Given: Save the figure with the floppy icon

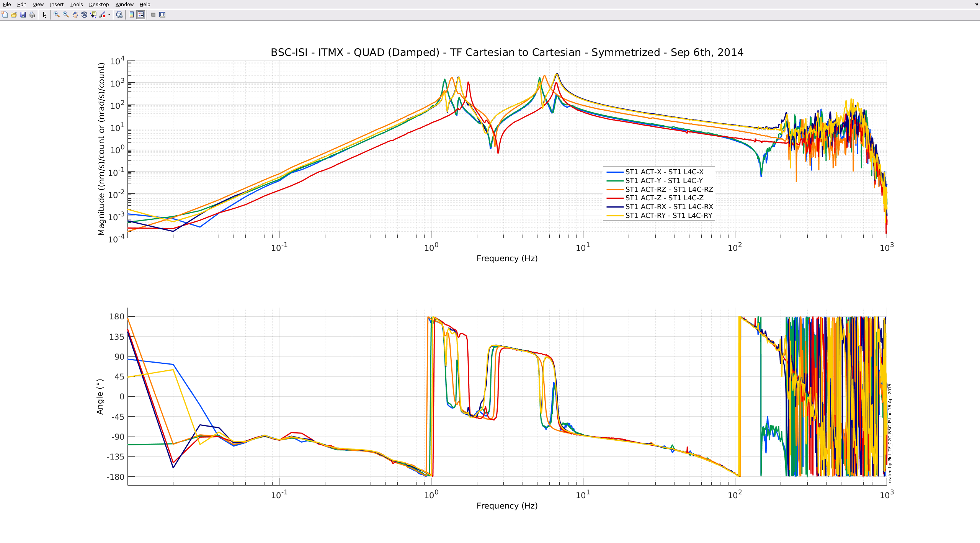Looking at the screenshot, I should coord(23,15).
